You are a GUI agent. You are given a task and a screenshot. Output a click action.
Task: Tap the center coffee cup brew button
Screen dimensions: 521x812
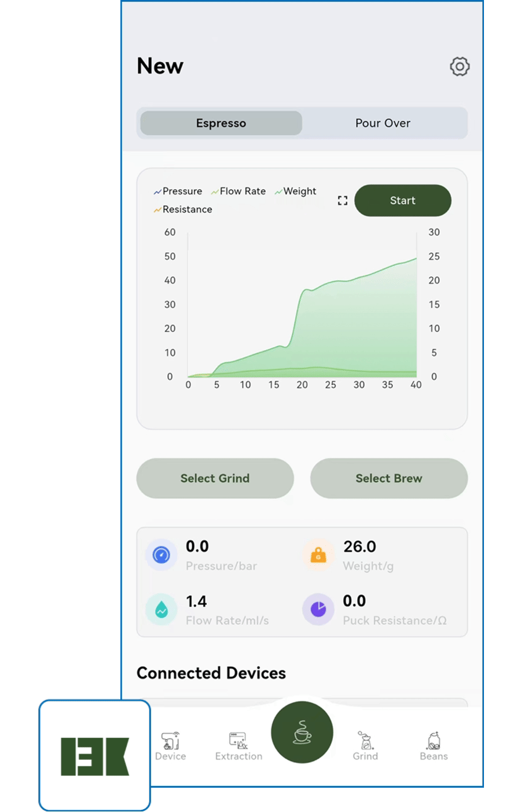tap(302, 732)
